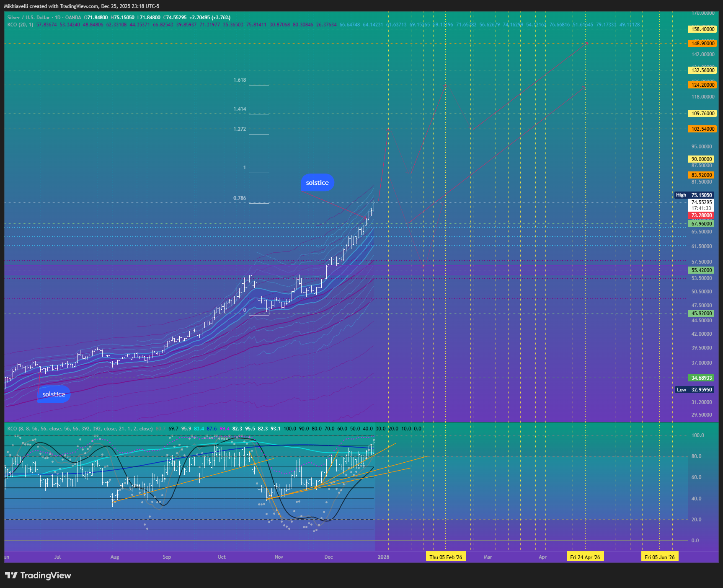Screen dimensions: 723x588
Task: Click the Thu 05 Feb '26 date label
Action: 446,557
